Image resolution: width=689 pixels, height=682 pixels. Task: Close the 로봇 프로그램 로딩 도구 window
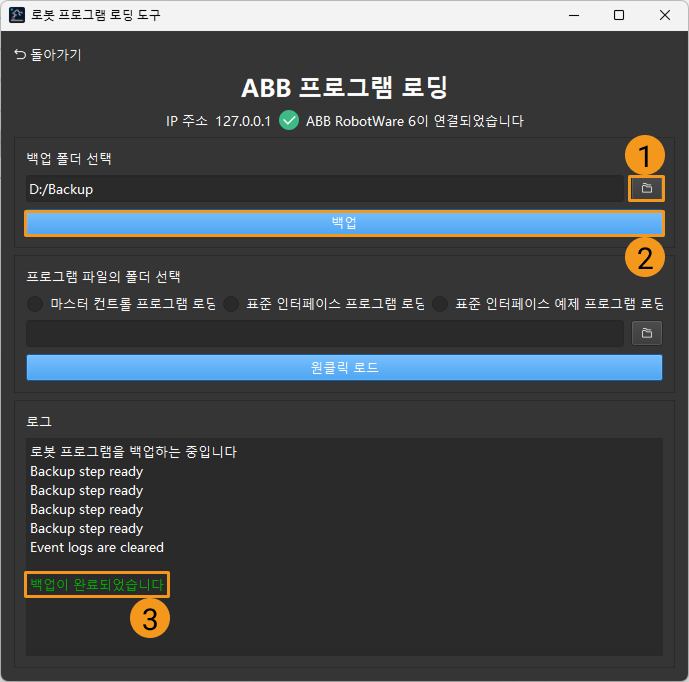tap(665, 15)
